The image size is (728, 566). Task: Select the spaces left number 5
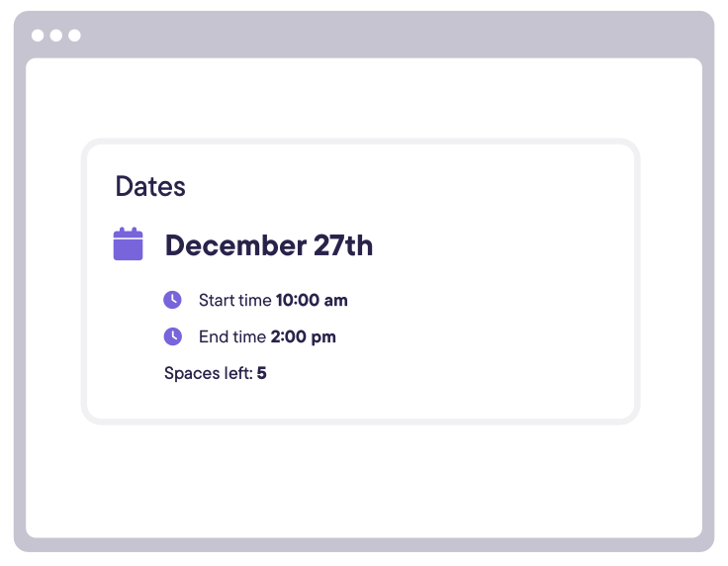point(262,373)
